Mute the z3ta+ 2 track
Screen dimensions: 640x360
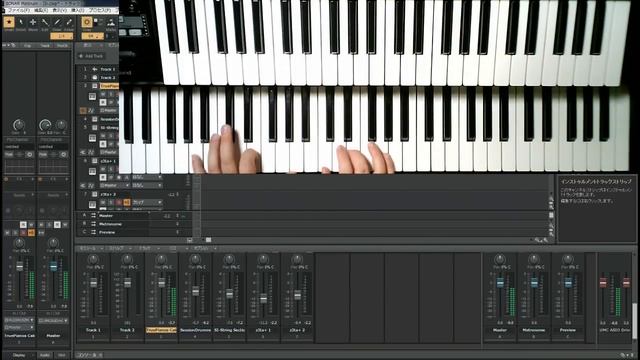(x=103, y=202)
